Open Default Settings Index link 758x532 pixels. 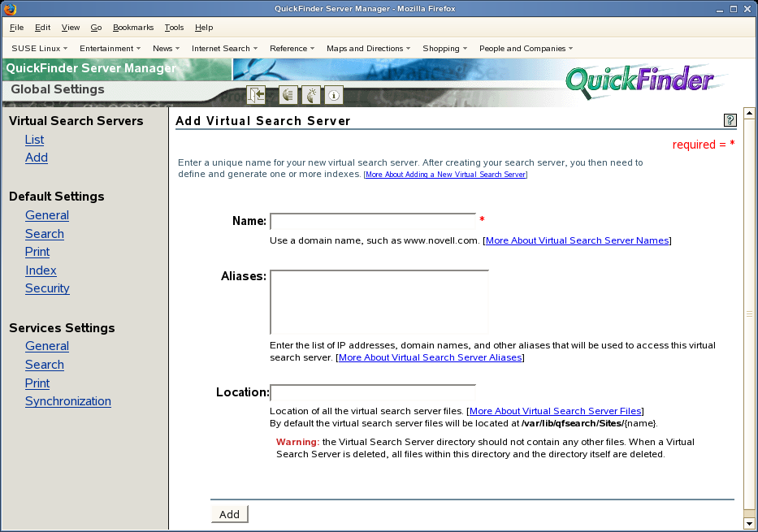point(41,270)
